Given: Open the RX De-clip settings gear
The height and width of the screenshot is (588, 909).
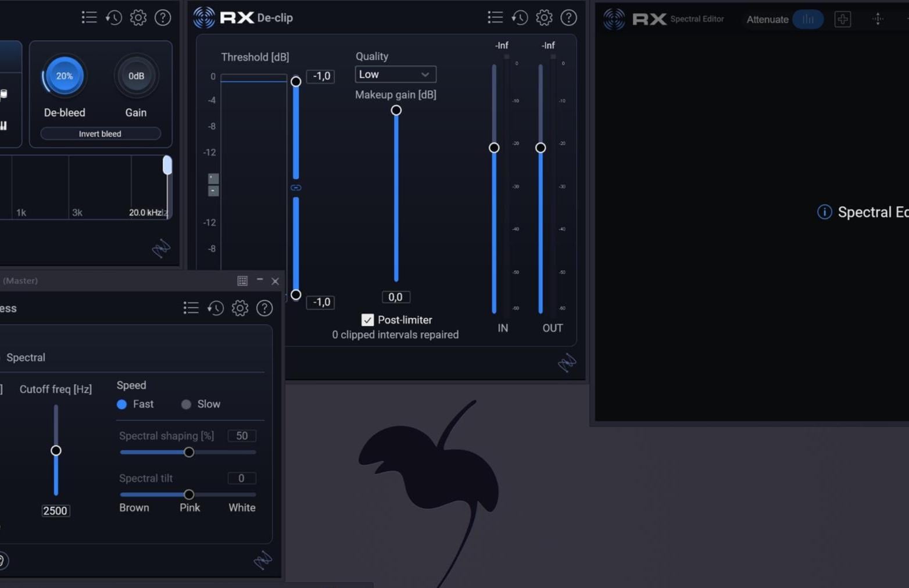Looking at the screenshot, I should pos(544,17).
